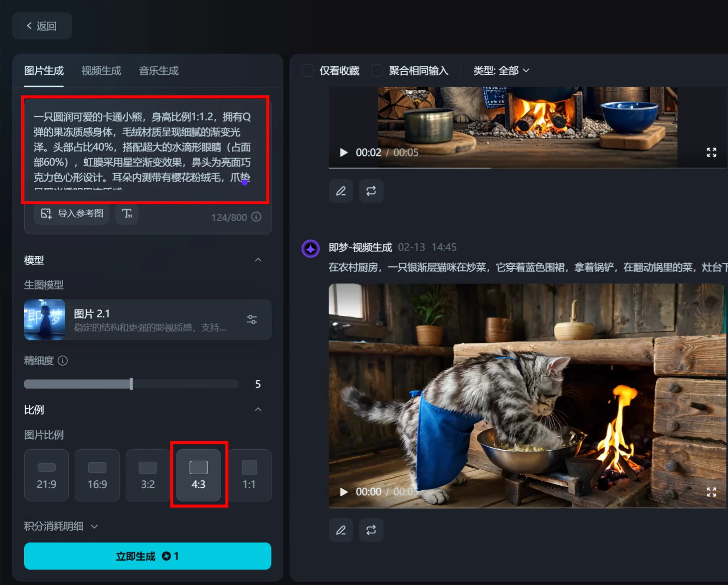Switch to the 视频生成 tab
The width and height of the screenshot is (728, 585).
(100, 71)
